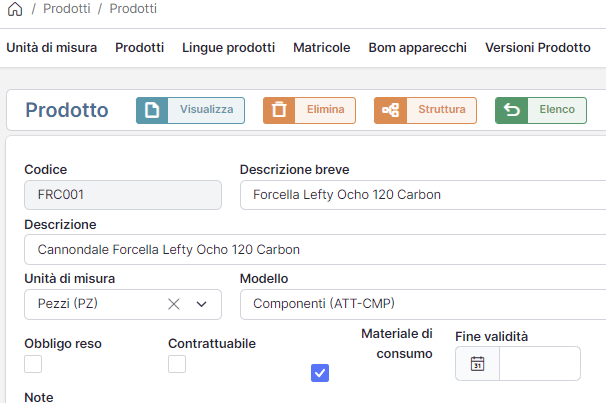Screen dimensions: 606x403
Task: Click the Codice field FRC001
Action: tap(123, 195)
